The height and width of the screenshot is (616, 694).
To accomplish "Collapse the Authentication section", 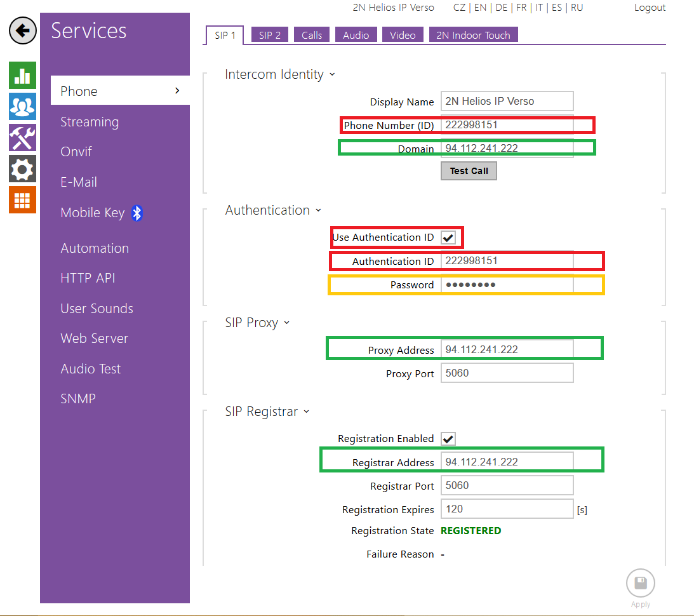I will [318, 211].
